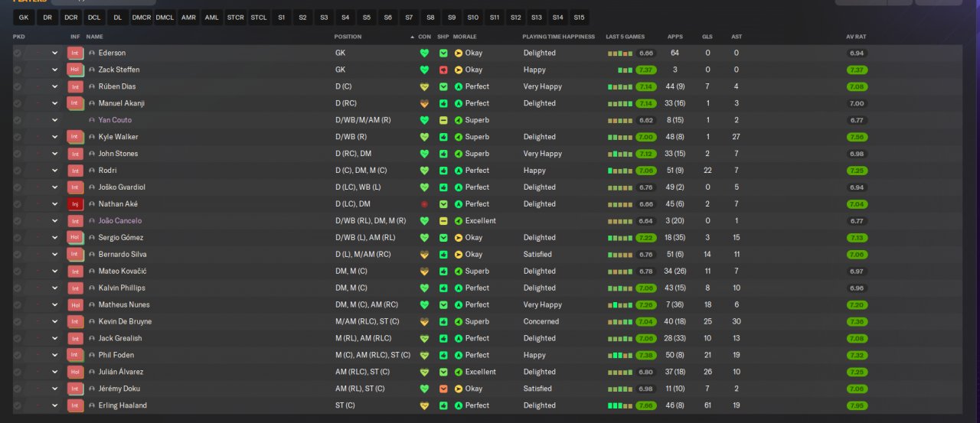Click Rodri's Perfect morale icon

tap(459, 171)
